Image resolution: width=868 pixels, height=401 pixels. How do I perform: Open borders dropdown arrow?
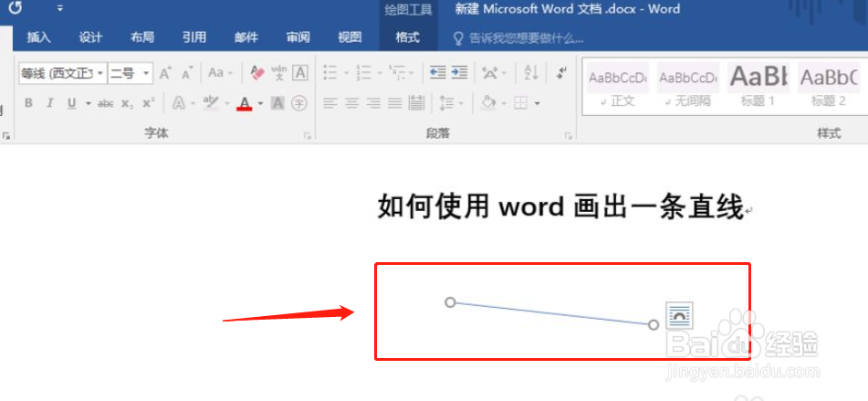pyautogui.click(x=537, y=103)
